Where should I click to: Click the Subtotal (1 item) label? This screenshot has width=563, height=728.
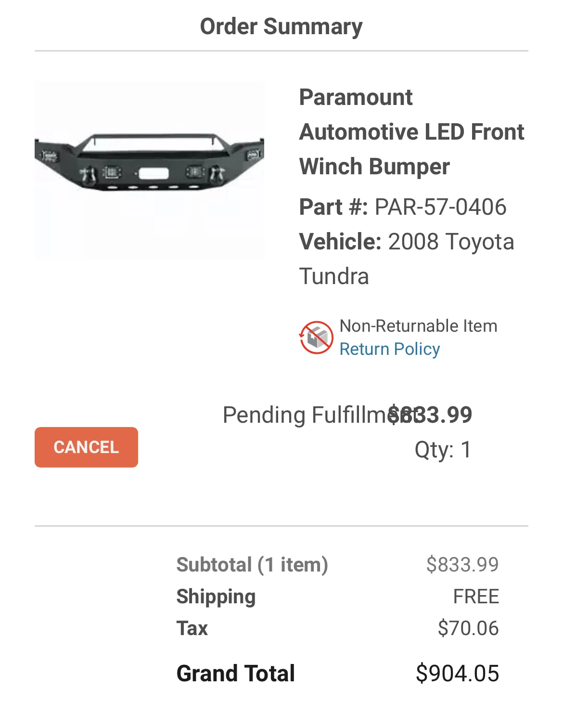point(252,564)
